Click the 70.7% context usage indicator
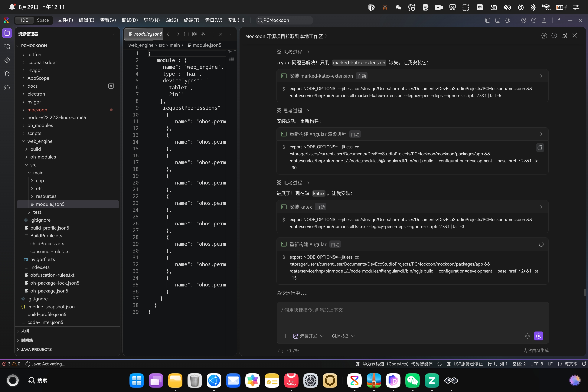 [289, 351]
